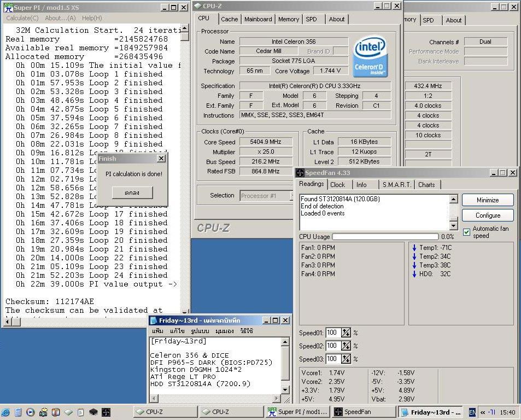
Task: Open the Memory tab in CPU-Z
Action: pyautogui.click(x=289, y=19)
